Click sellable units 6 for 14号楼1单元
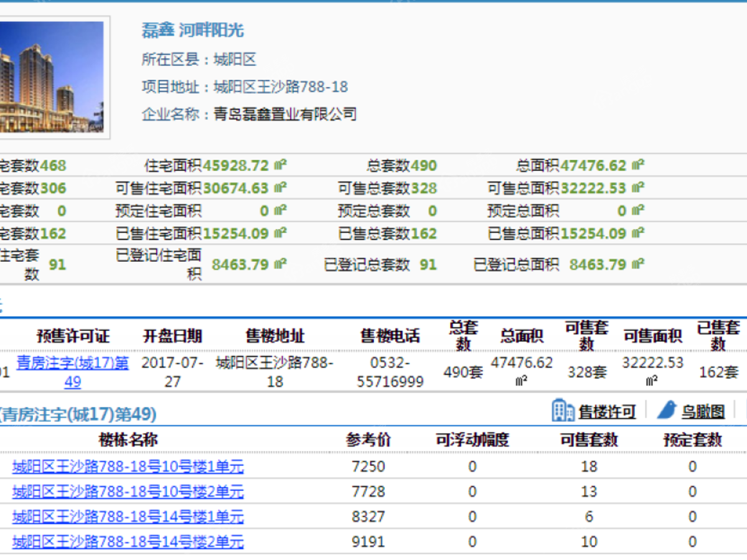 click(x=589, y=517)
